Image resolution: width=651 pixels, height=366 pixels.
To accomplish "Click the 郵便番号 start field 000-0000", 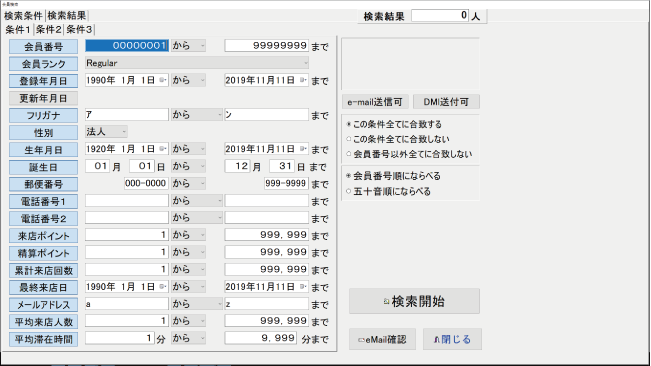I will click(146, 183).
